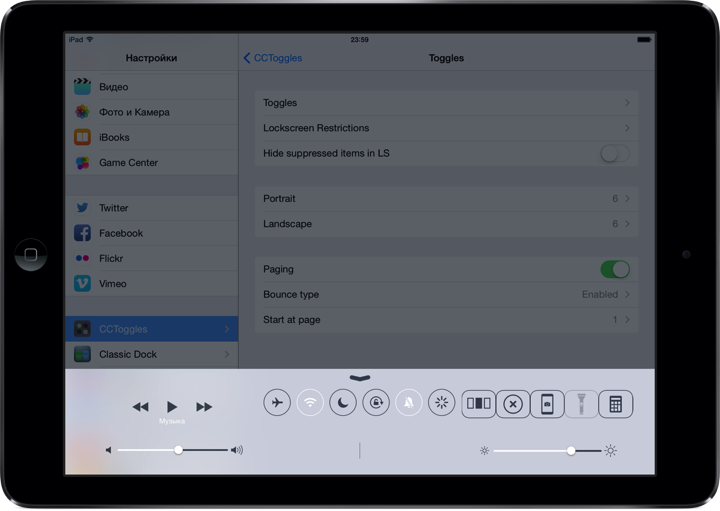This screenshot has width=720, height=511.
Task: Skip to next track
Action: 204,407
